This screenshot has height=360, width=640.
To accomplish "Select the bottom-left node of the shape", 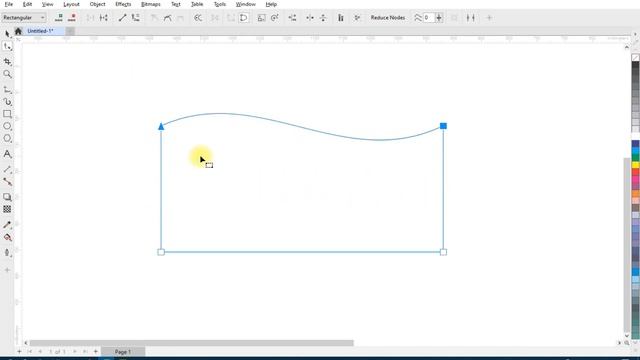I will [161, 252].
